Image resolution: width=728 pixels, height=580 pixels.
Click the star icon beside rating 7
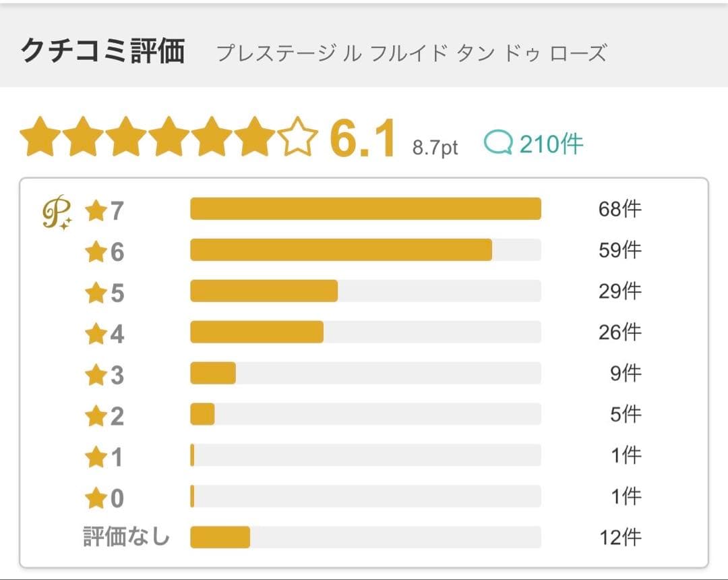coord(96,212)
